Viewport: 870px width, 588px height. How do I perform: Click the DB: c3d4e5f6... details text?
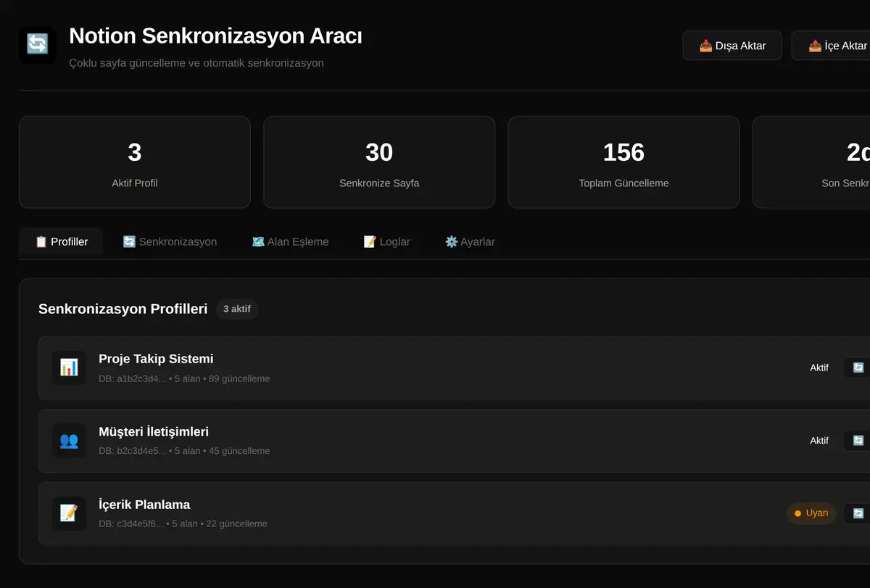coord(183,523)
